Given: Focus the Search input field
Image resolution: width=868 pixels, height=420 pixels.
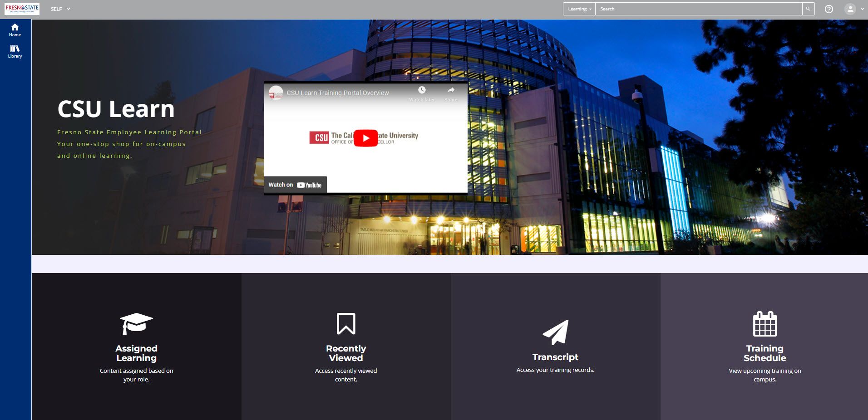Looking at the screenshot, I should [699, 9].
